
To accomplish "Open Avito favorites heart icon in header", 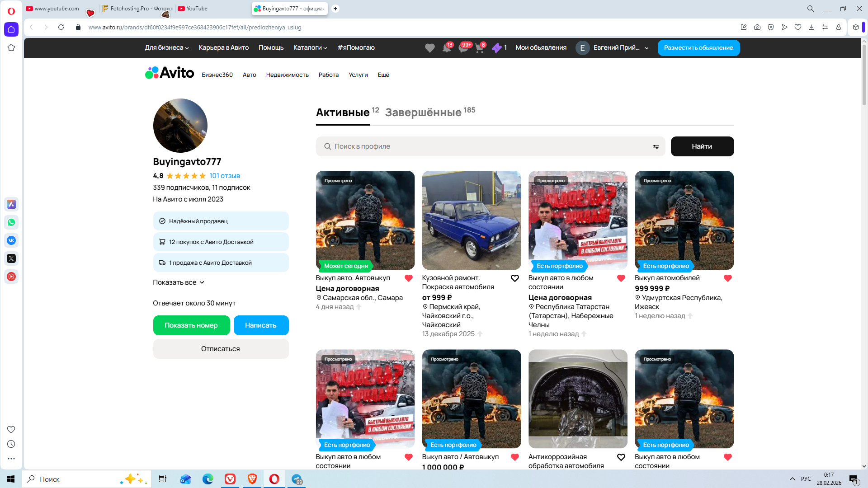I will (x=429, y=48).
